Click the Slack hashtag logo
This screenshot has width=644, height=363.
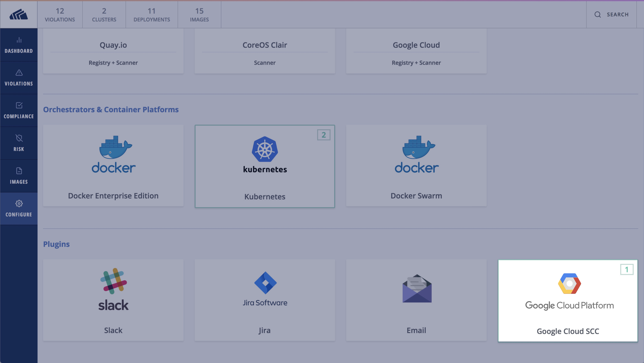(x=114, y=281)
